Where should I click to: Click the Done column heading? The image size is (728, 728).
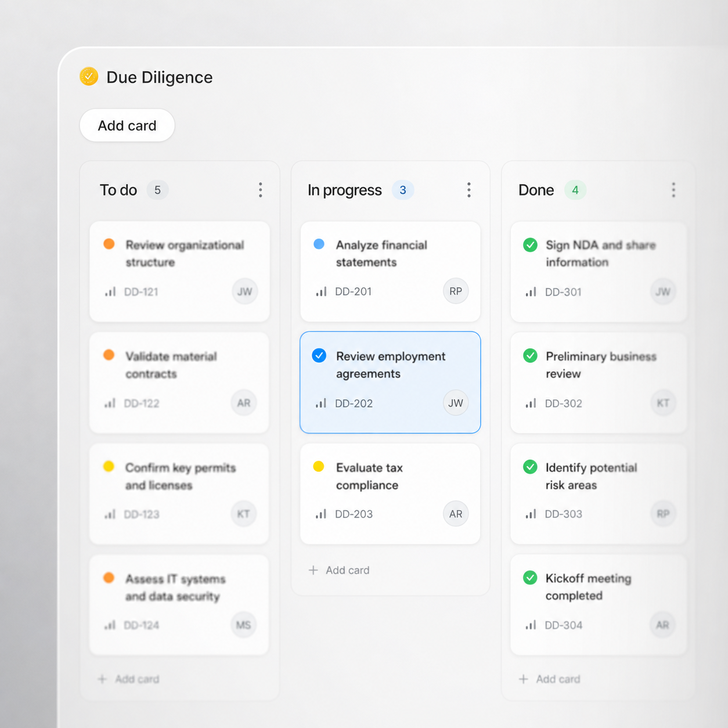point(536,190)
